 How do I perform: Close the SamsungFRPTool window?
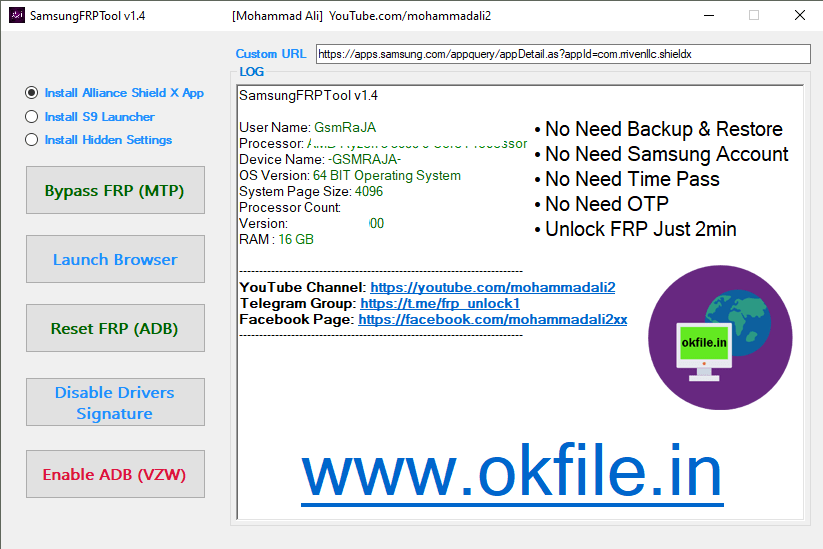[799, 15]
